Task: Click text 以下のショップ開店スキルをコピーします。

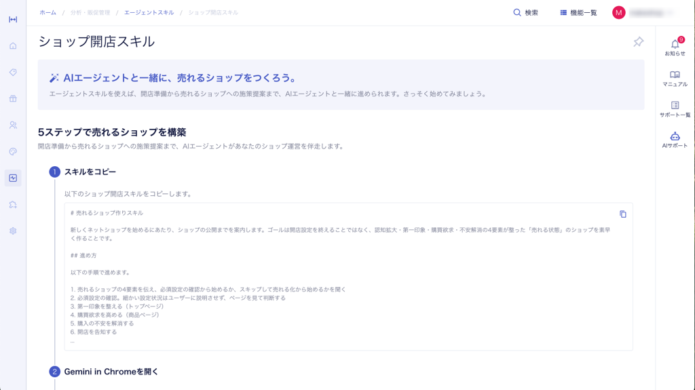Action: [x=128, y=194]
